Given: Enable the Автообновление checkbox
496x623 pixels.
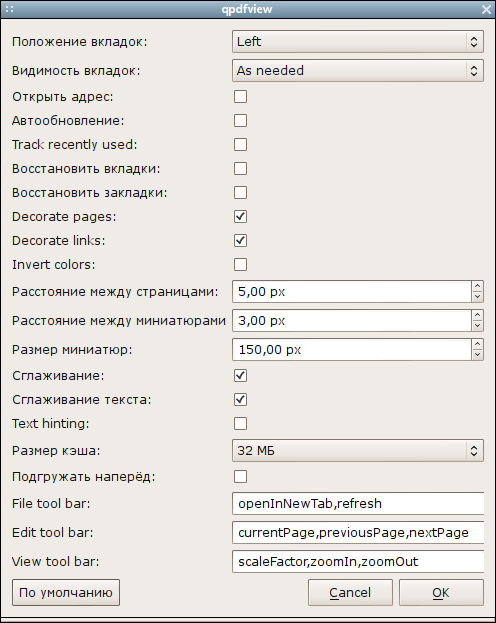Looking at the screenshot, I should tap(240, 120).
